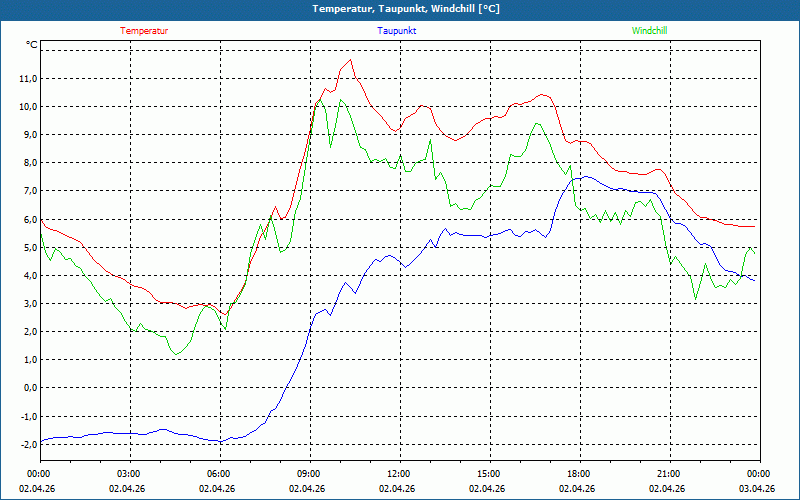Click the red Temperatur legend label
Image resolution: width=800 pixels, height=500 pixels.
pyautogui.click(x=144, y=31)
